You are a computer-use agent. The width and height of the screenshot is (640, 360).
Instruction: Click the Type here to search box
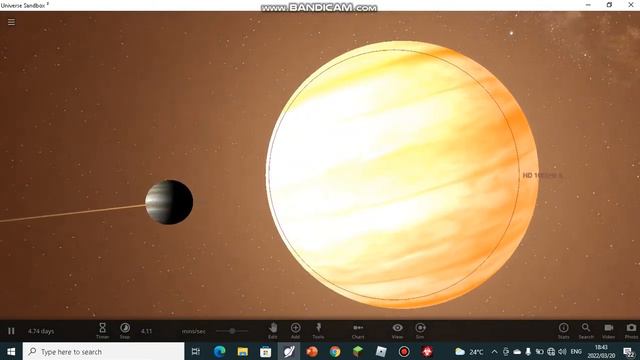104,351
